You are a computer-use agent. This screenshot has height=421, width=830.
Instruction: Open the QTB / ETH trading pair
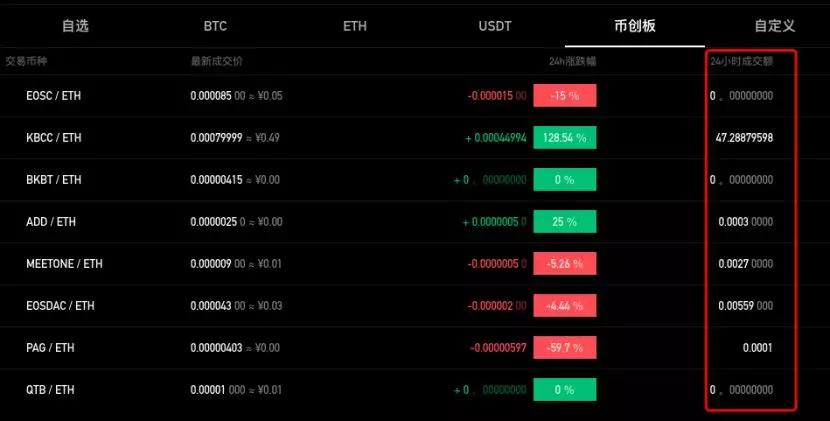[50, 390]
